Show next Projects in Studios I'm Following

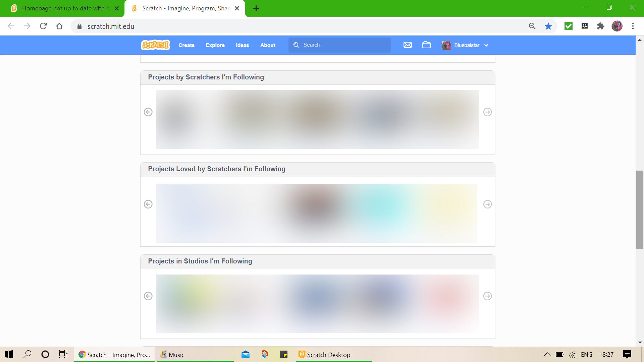[487, 296]
